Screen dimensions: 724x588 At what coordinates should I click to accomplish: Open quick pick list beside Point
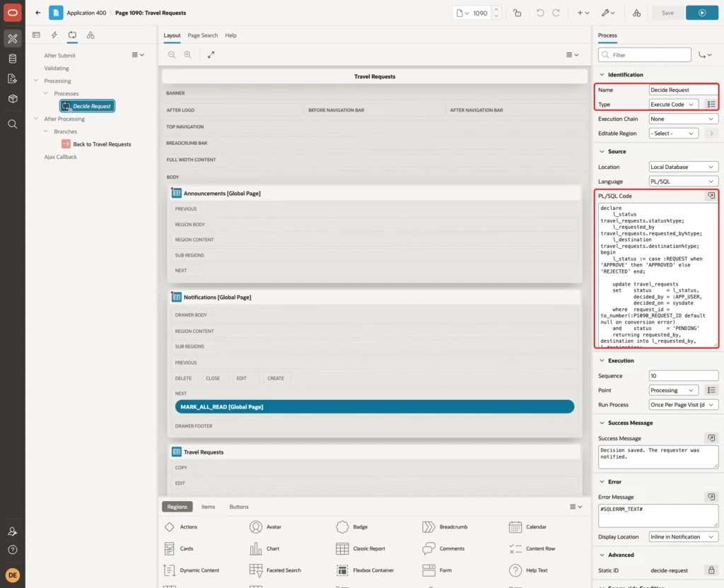point(711,390)
